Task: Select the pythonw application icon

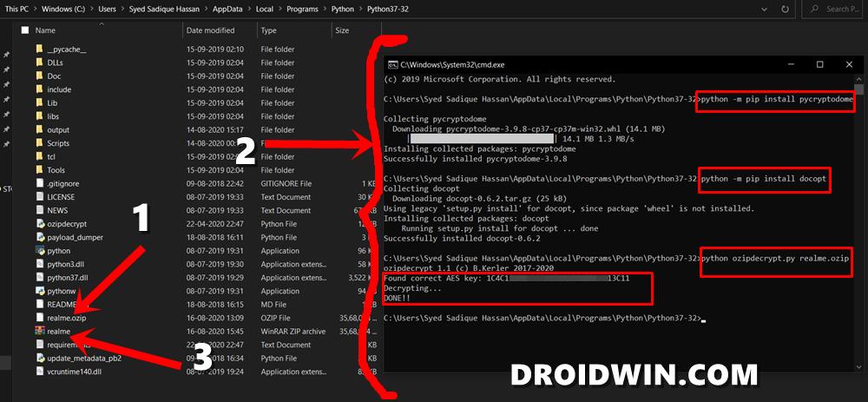Action: pyautogui.click(x=39, y=291)
